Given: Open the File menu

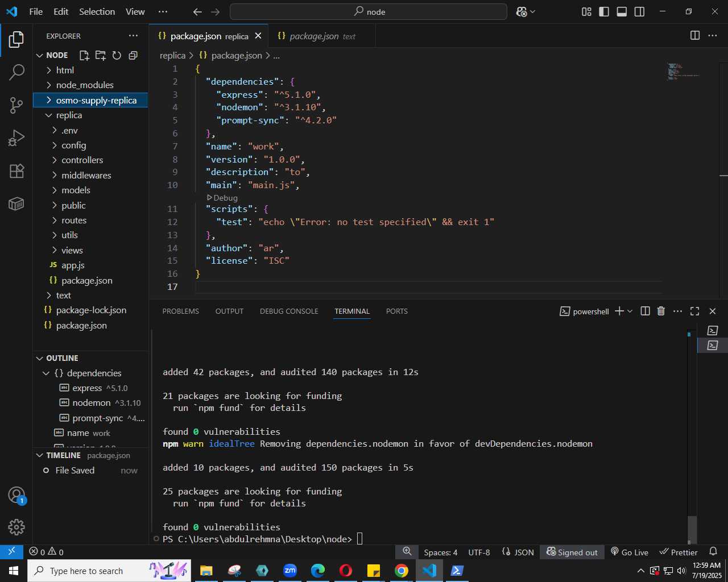Looking at the screenshot, I should tap(36, 11).
